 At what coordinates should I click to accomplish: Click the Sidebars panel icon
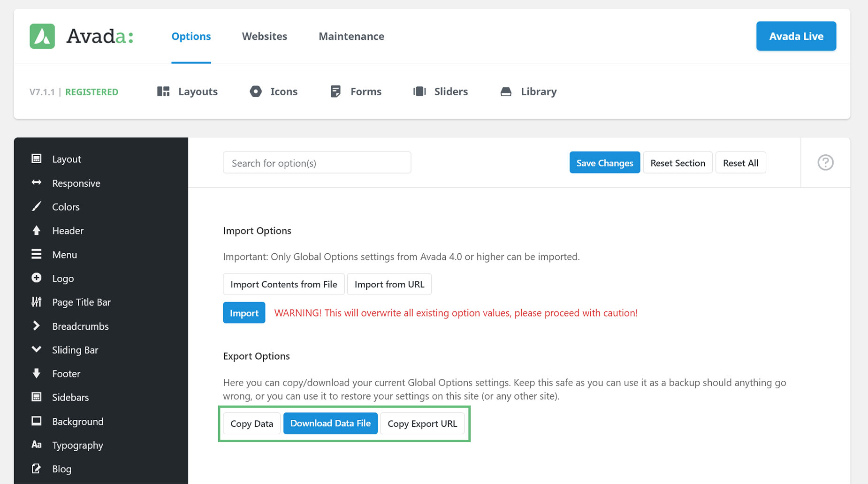pyautogui.click(x=37, y=397)
